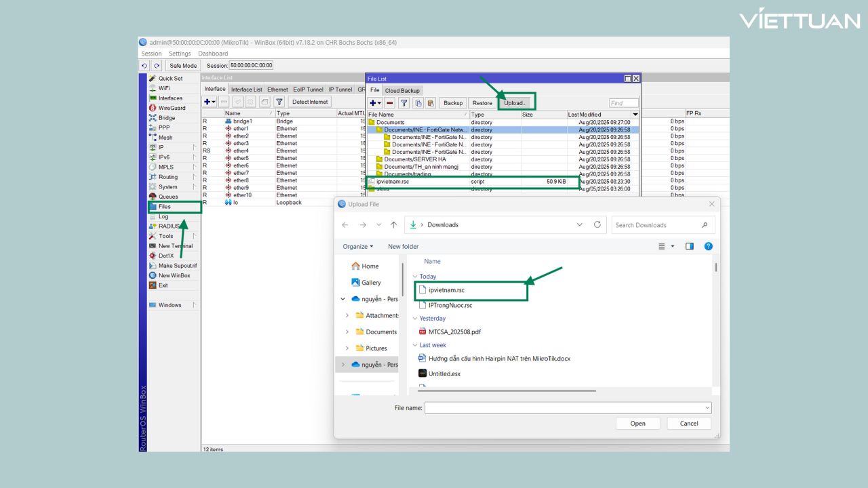The width and height of the screenshot is (868, 488).
Task: Open the Organize dropdown menu
Action: coord(357,247)
